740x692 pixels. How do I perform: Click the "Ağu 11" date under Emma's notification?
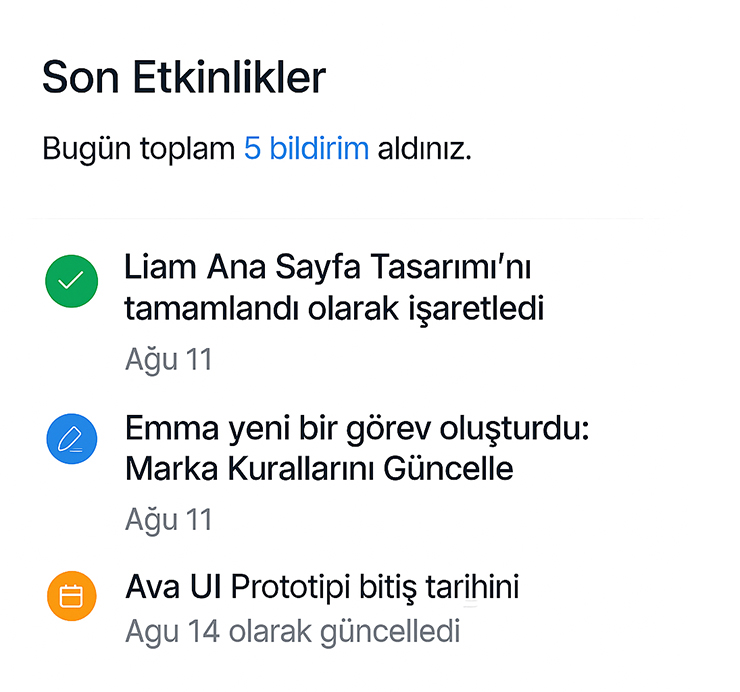coord(169,519)
